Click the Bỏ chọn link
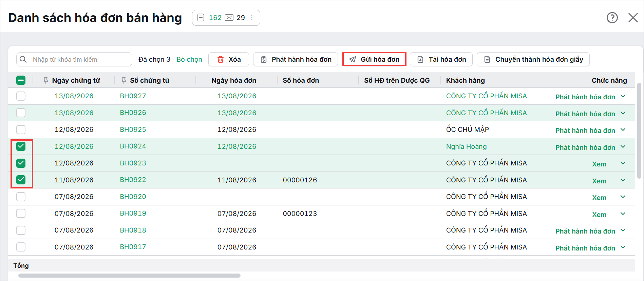644x281 pixels. (x=189, y=59)
